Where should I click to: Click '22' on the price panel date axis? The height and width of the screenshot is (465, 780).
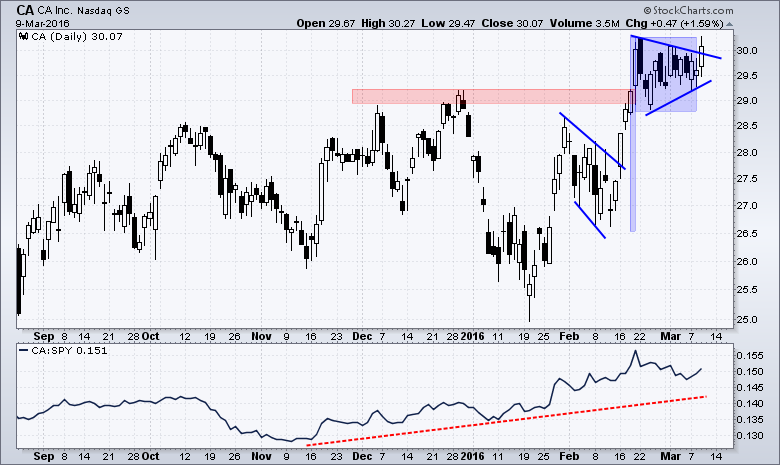(x=640, y=337)
